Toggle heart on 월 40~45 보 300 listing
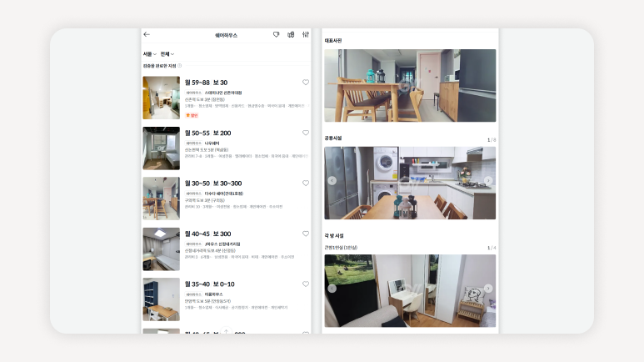Image resolution: width=644 pixels, height=362 pixels. coord(306,234)
